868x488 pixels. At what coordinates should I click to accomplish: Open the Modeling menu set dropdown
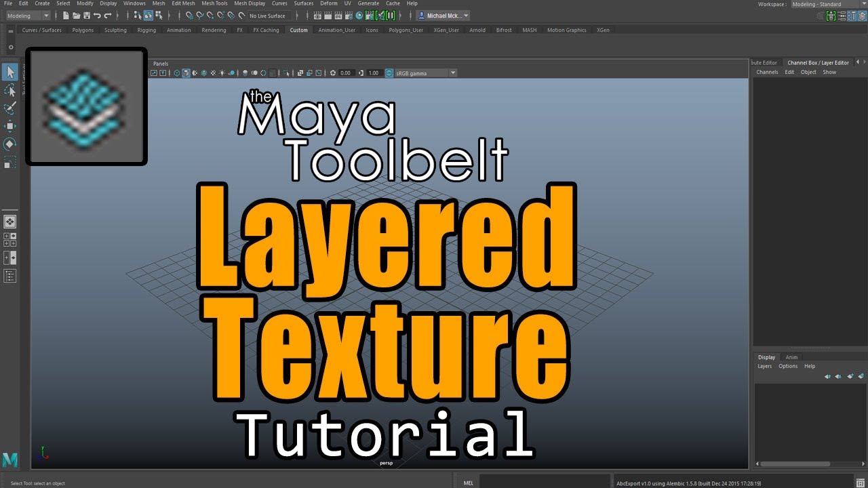pyautogui.click(x=28, y=16)
